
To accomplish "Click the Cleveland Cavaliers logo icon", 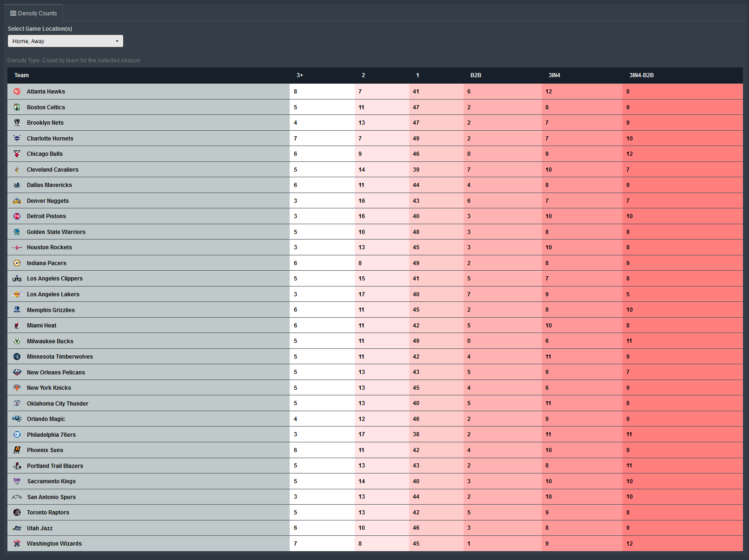I will click(17, 170).
